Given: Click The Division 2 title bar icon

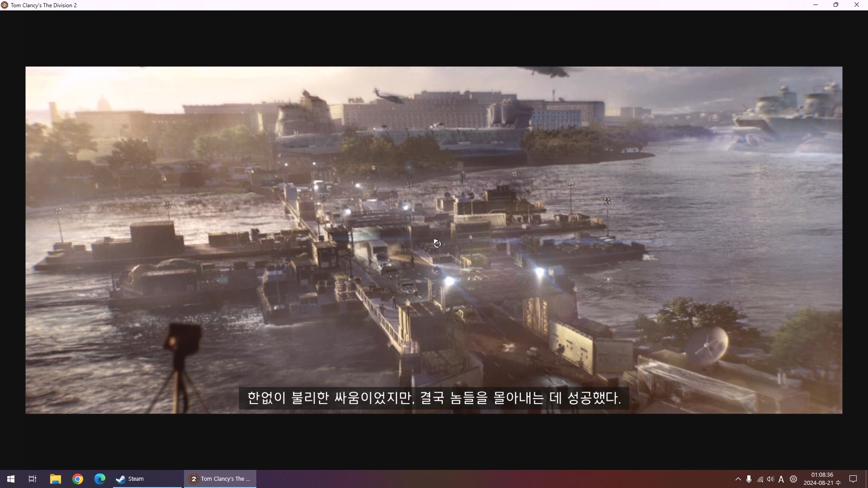Looking at the screenshot, I should pyautogui.click(x=5, y=5).
